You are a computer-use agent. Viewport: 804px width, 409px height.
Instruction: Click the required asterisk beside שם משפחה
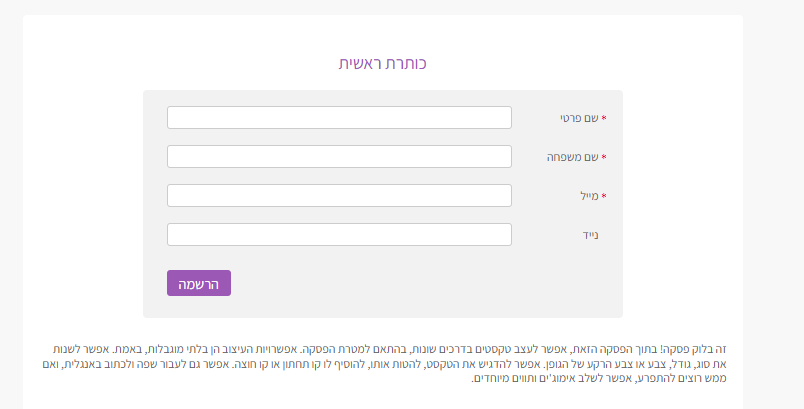pyautogui.click(x=604, y=157)
